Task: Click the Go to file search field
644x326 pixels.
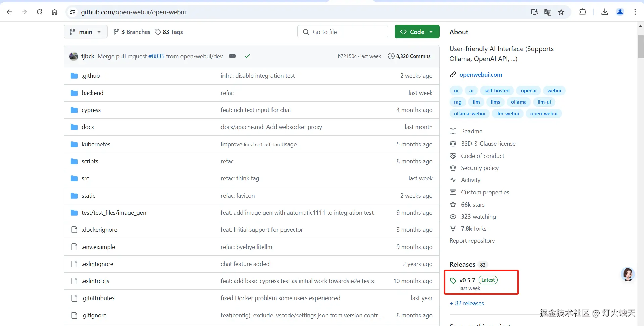Action: (x=343, y=32)
